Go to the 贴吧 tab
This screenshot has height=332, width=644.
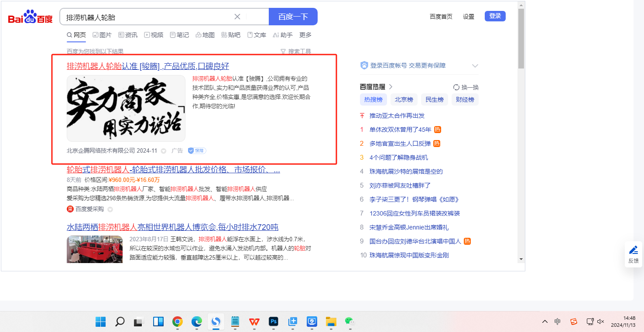[231, 35]
